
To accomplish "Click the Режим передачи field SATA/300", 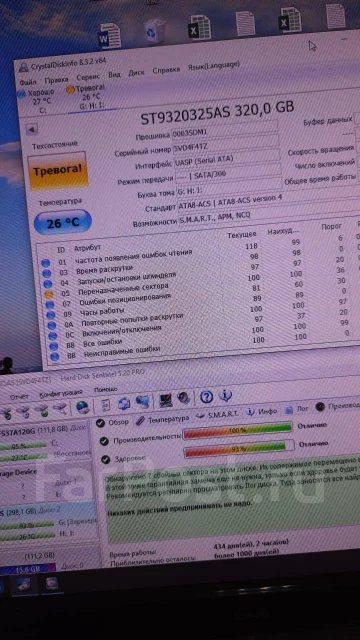I will point(228,173).
